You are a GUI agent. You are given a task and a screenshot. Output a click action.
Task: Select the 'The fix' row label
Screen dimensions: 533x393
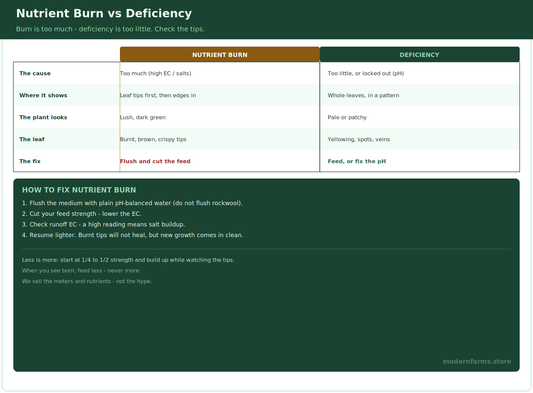(x=30, y=161)
